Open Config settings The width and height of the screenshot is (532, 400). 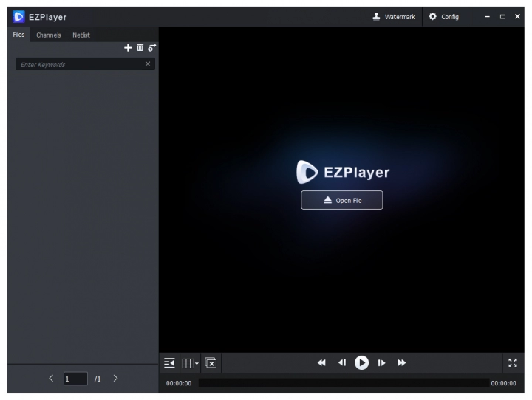coord(444,17)
